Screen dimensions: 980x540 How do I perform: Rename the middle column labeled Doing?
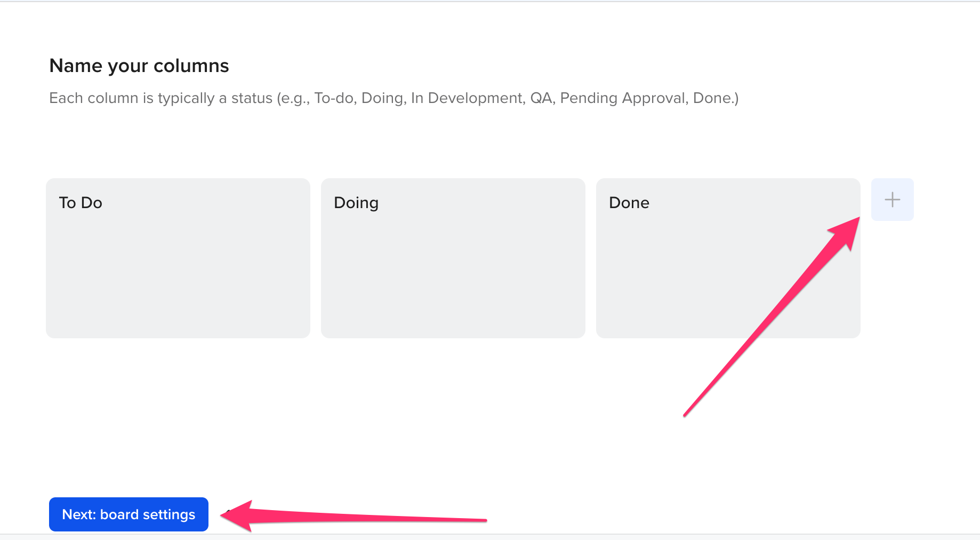pyautogui.click(x=356, y=203)
